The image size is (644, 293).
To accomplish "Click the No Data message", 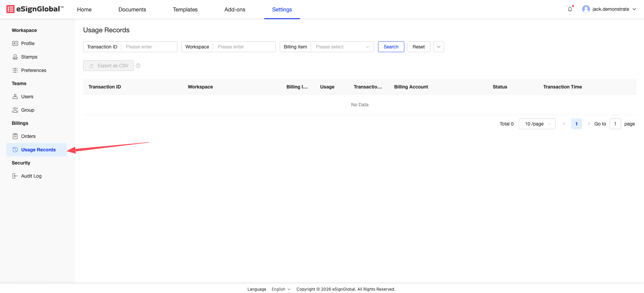I will [x=360, y=105].
